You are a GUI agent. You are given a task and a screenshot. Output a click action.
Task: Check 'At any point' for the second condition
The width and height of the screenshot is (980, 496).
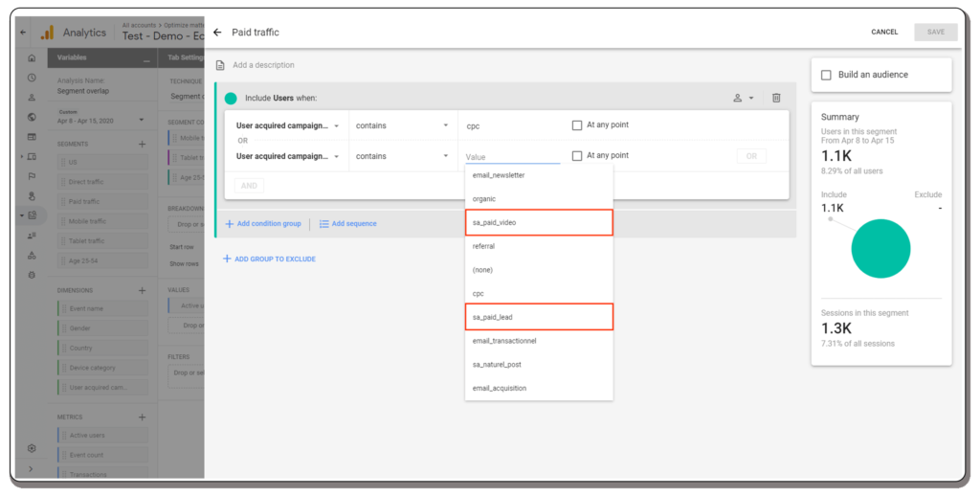point(577,156)
